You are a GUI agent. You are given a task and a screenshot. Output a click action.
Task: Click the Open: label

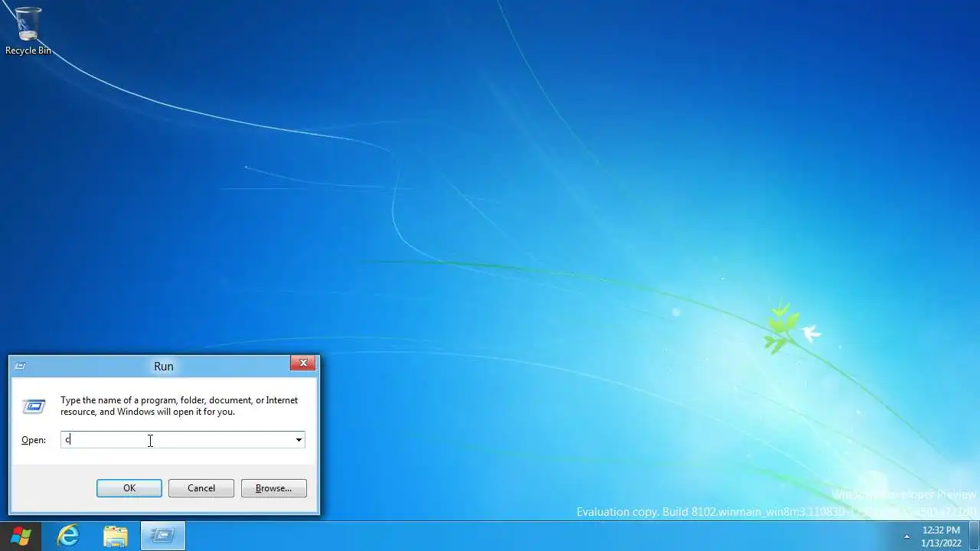(34, 440)
